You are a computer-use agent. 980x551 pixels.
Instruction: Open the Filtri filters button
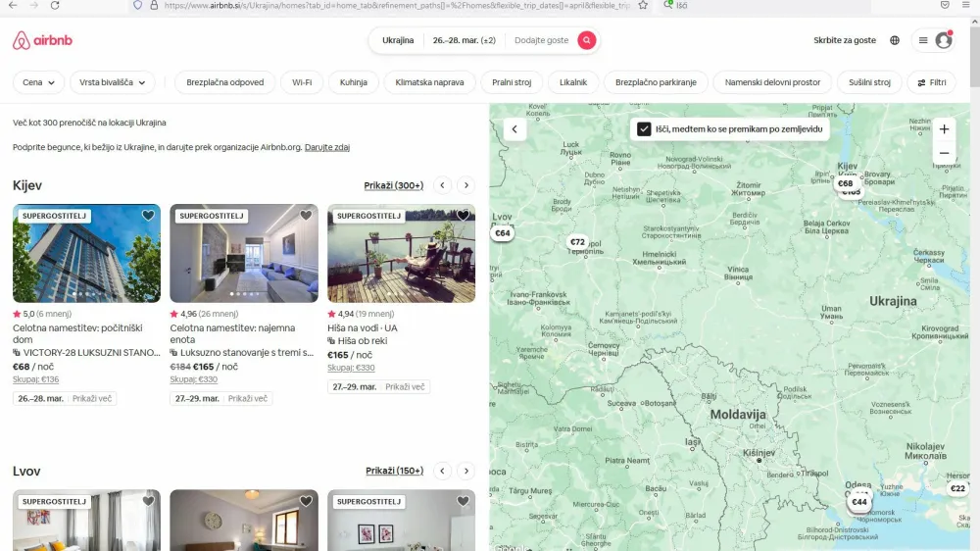931,82
